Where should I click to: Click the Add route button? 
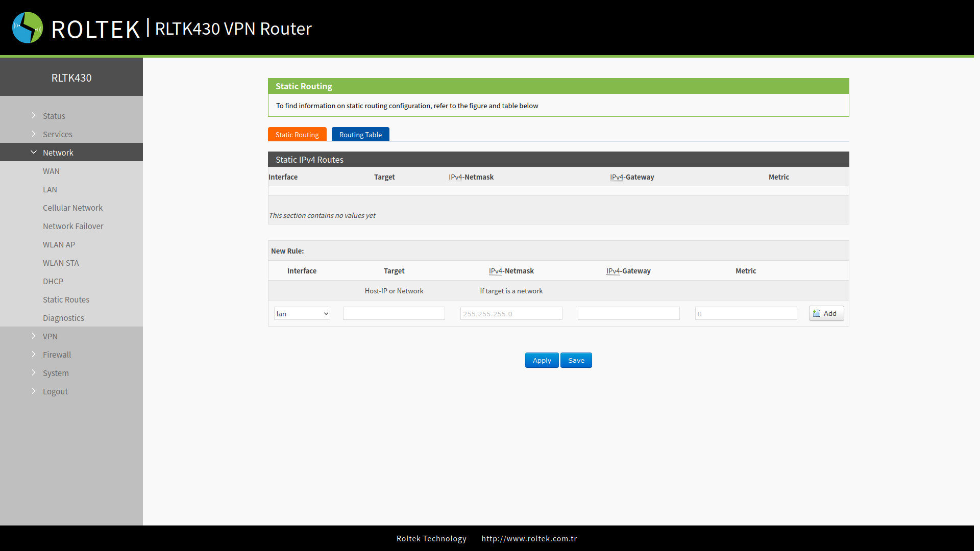(x=826, y=313)
